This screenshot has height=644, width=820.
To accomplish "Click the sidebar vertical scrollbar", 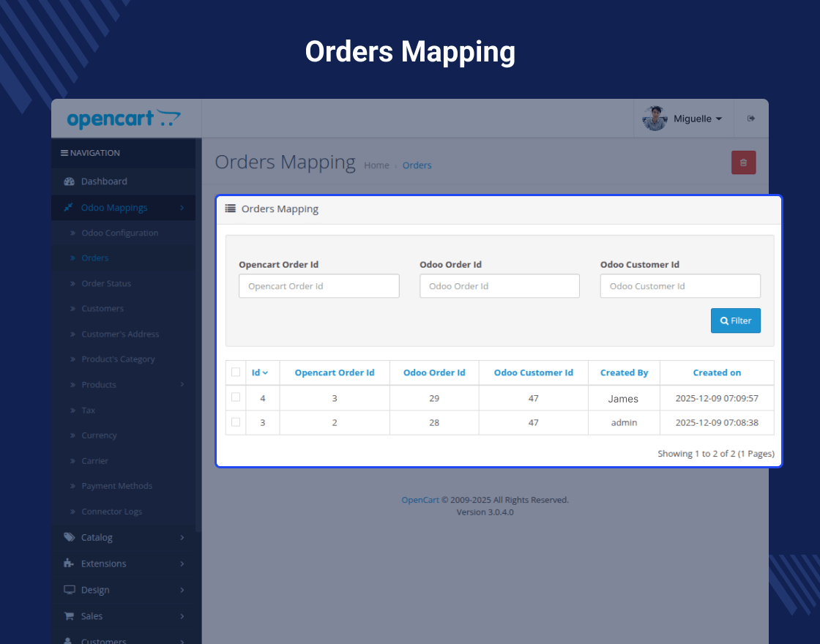I will click(x=198, y=334).
